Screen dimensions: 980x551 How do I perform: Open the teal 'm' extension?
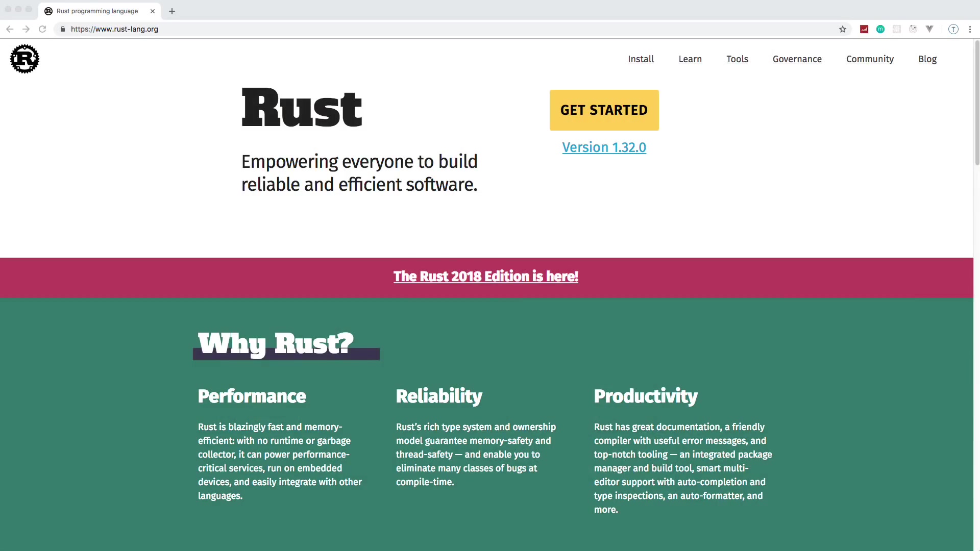880,29
